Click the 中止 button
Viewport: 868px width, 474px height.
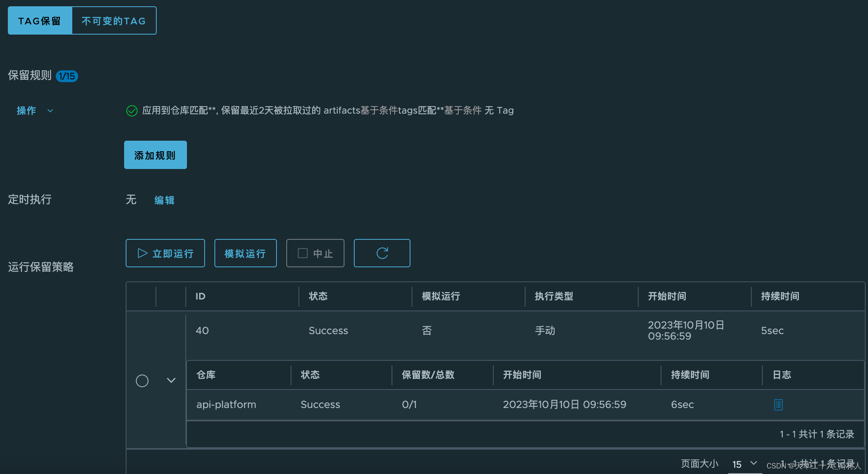(315, 253)
